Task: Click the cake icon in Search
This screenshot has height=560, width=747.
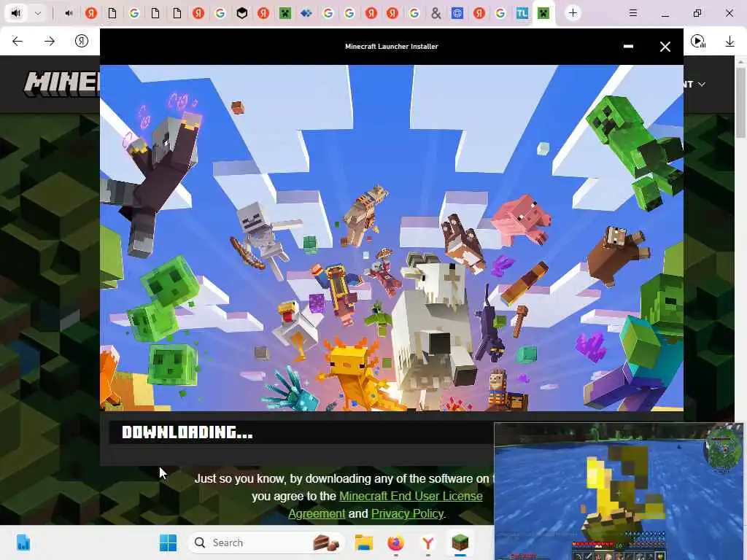Action: [326, 542]
